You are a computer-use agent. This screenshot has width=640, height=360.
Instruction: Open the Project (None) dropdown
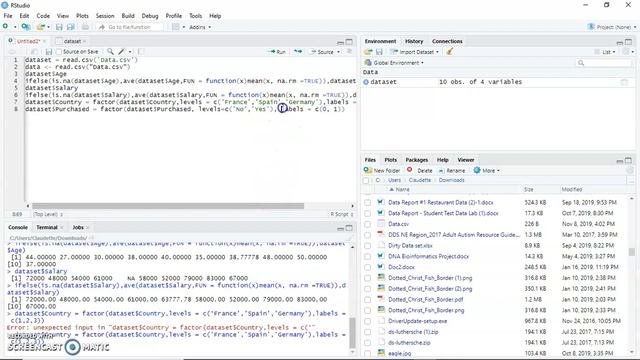pos(612,27)
